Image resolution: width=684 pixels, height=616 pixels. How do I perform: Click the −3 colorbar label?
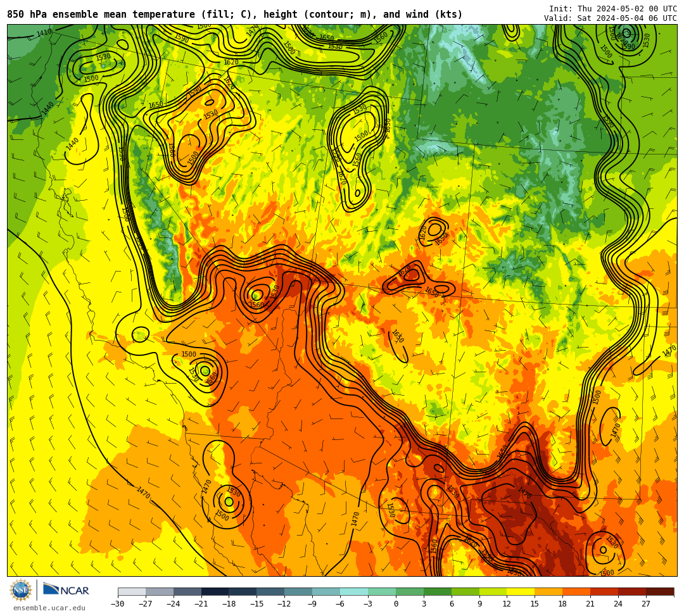[x=368, y=604]
